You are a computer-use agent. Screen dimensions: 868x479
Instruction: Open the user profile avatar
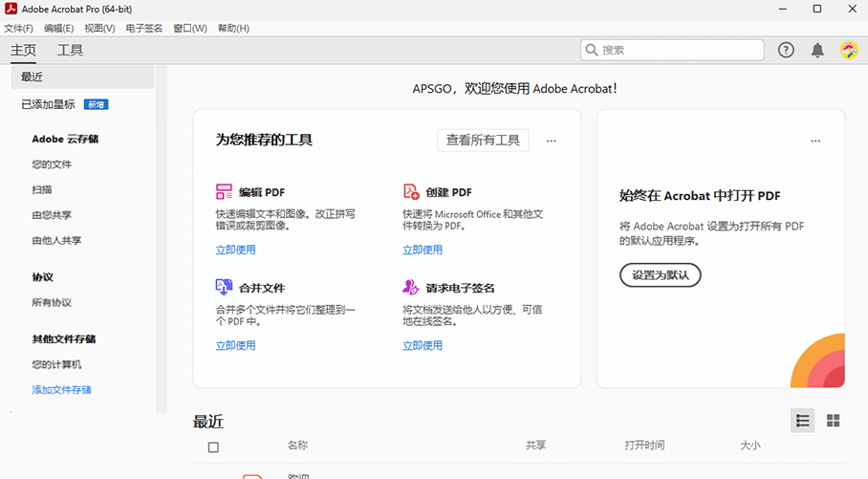pyautogui.click(x=849, y=50)
